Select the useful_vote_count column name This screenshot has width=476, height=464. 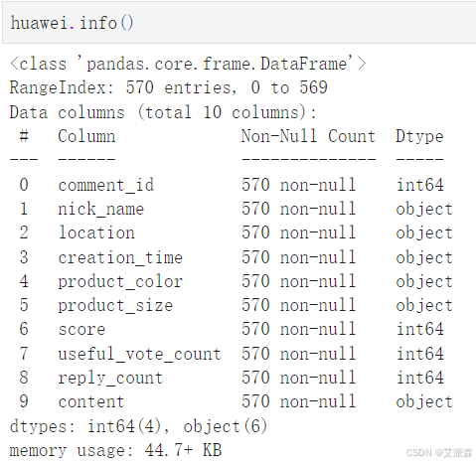139,354
